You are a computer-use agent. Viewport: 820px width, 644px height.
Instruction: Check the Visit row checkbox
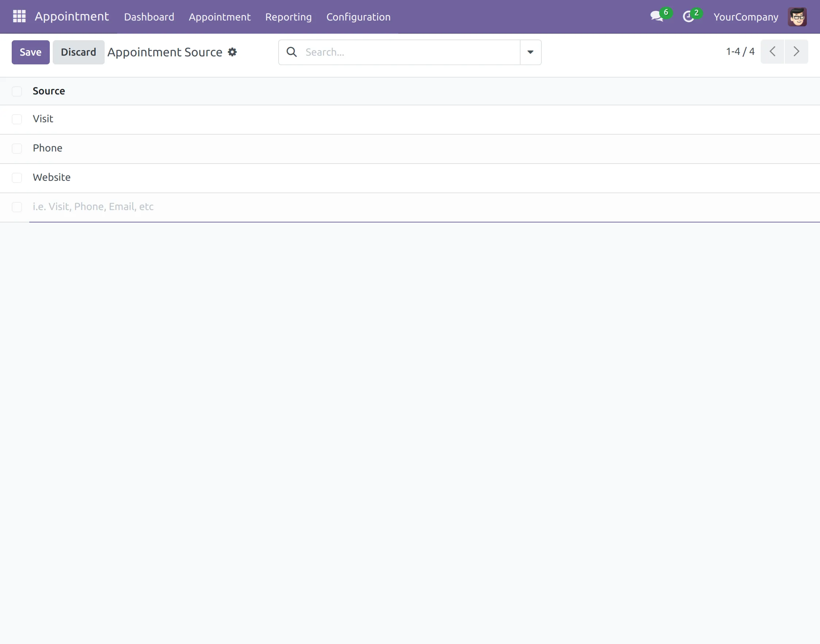tap(17, 119)
